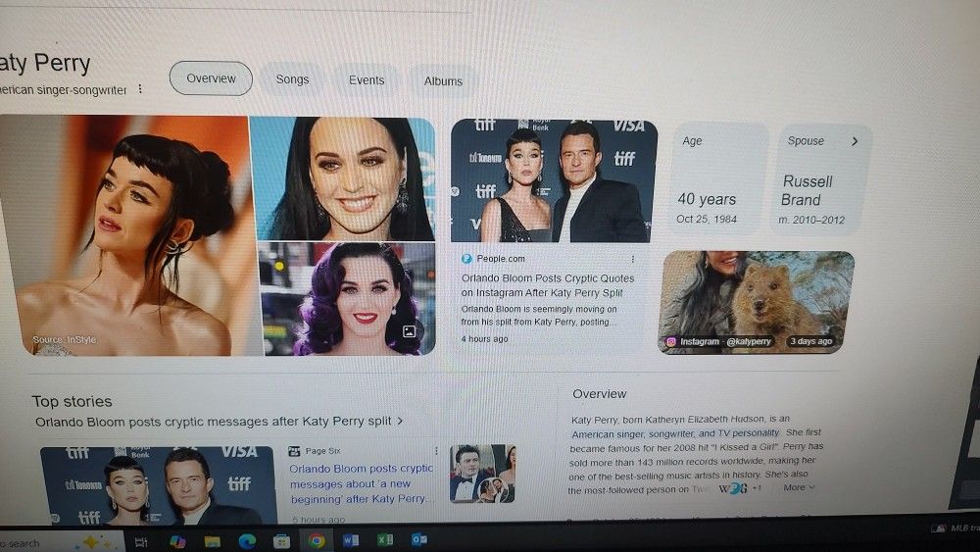
Task: Open the large InStyle portrait photo
Action: point(131,235)
